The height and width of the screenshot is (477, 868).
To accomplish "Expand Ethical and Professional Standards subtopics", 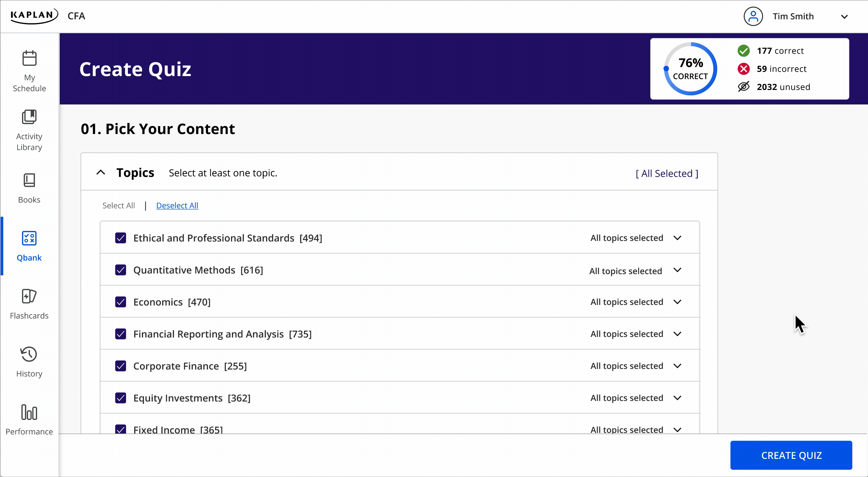I will point(677,238).
